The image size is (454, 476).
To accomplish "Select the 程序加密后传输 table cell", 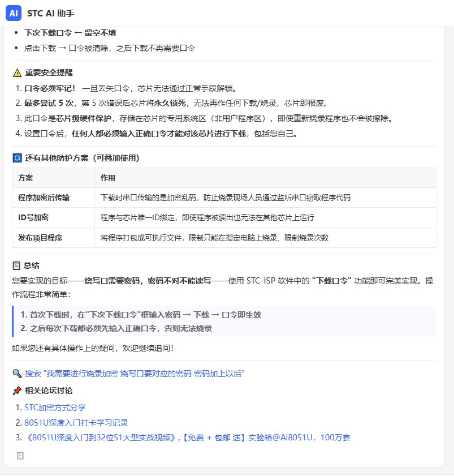I will [53, 198].
